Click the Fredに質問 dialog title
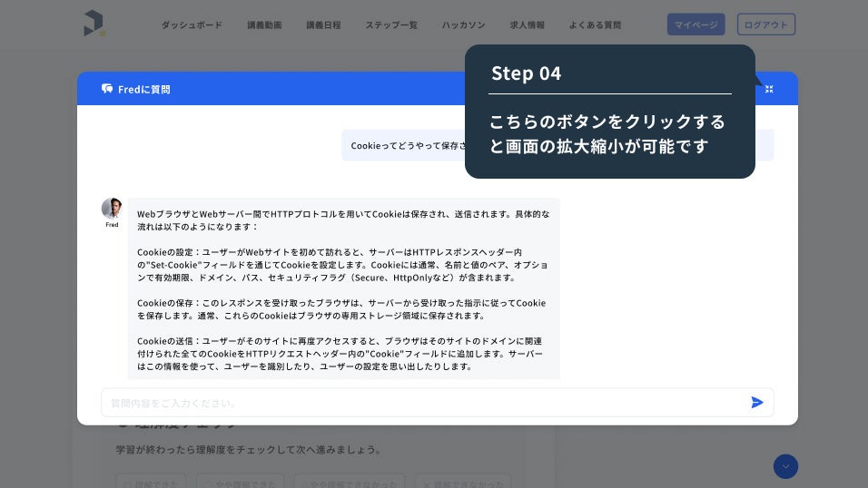 click(144, 89)
